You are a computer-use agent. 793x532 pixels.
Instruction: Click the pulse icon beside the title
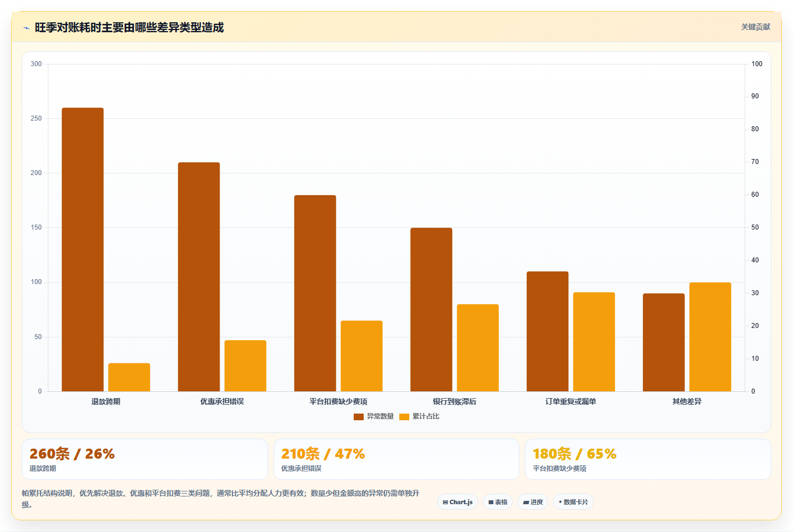coord(26,28)
